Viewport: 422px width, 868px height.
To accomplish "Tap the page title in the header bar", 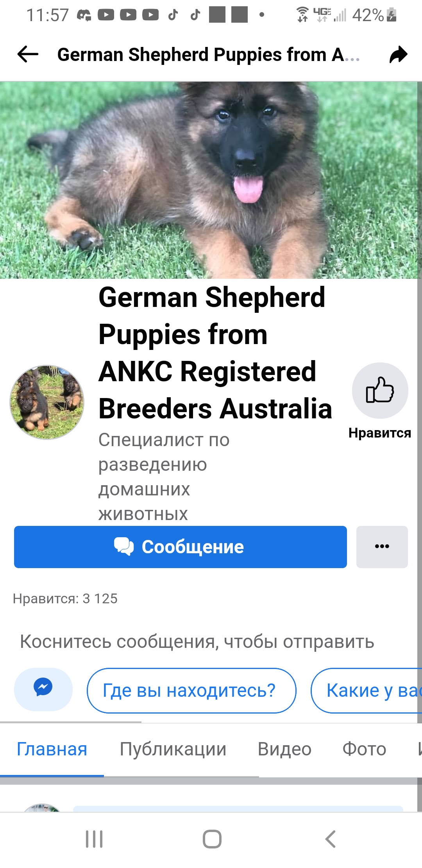I will (x=208, y=54).
